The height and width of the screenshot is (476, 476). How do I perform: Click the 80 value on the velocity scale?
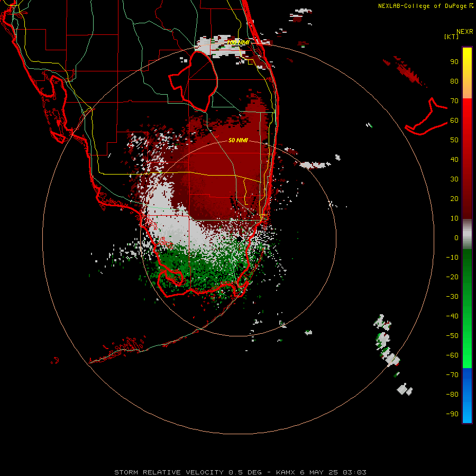coord(454,81)
